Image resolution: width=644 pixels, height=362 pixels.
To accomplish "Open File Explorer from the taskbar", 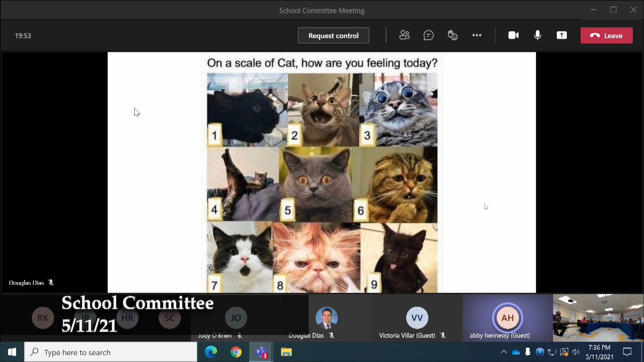I will pyautogui.click(x=286, y=352).
